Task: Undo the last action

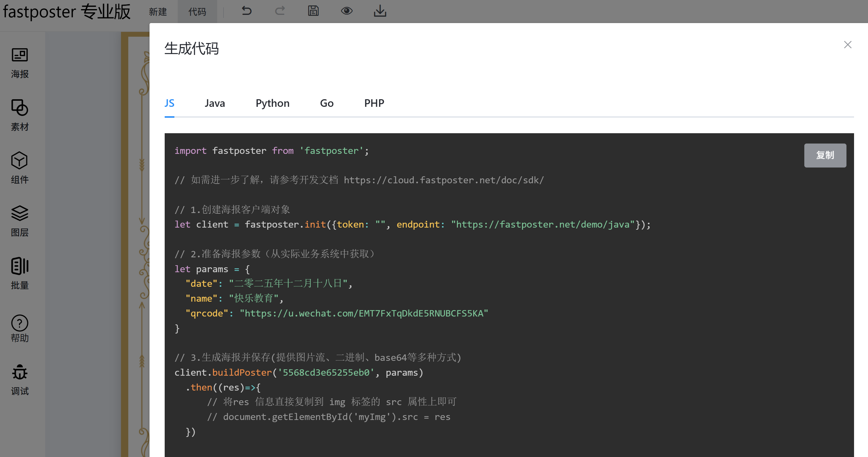Action: [x=246, y=11]
